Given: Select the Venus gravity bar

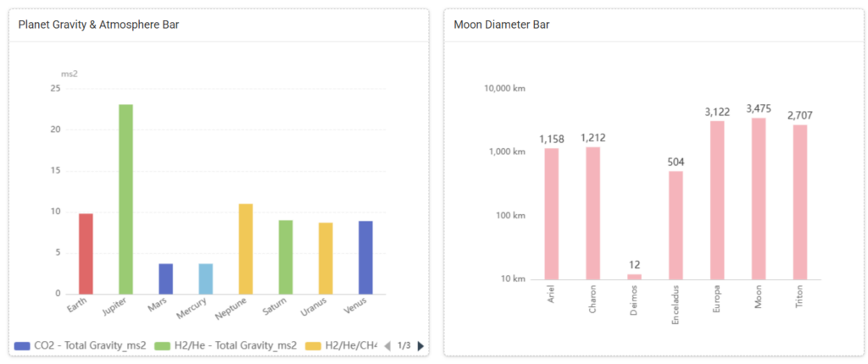Looking at the screenshot, I should [365, 258].
